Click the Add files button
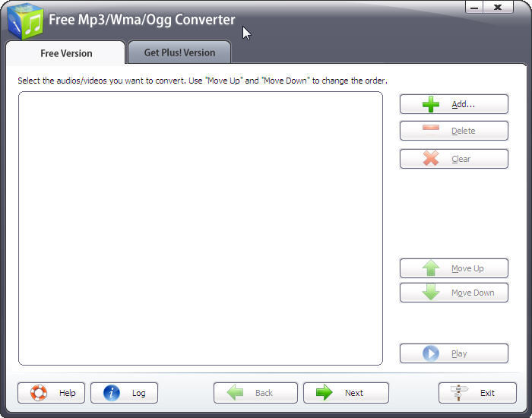 coord(454,104)
